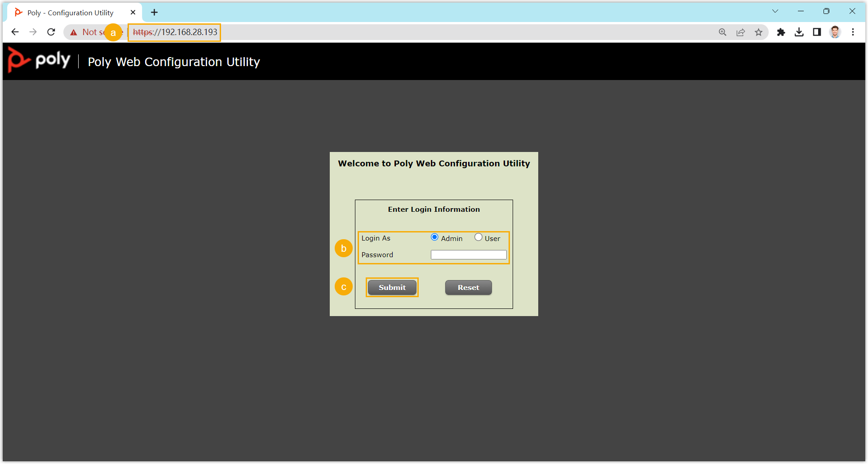This screenshot has width=868, height=464.
Task: Select the Admin login option
Action: (x=434, y=237)
